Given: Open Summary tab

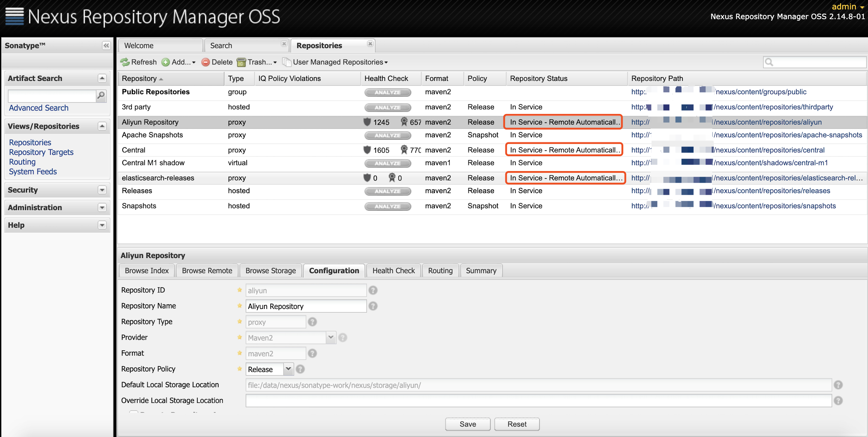Looking at the screenshot, I should tap(481, 270).
